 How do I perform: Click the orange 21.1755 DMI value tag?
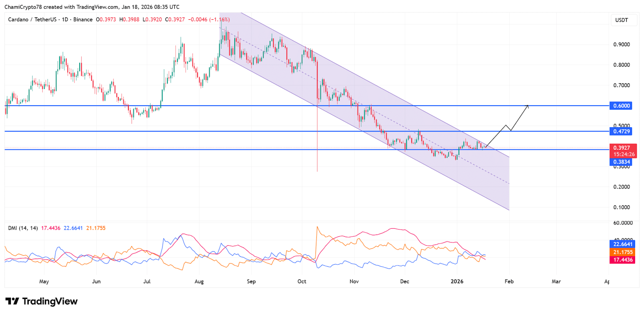click(623, 252)
